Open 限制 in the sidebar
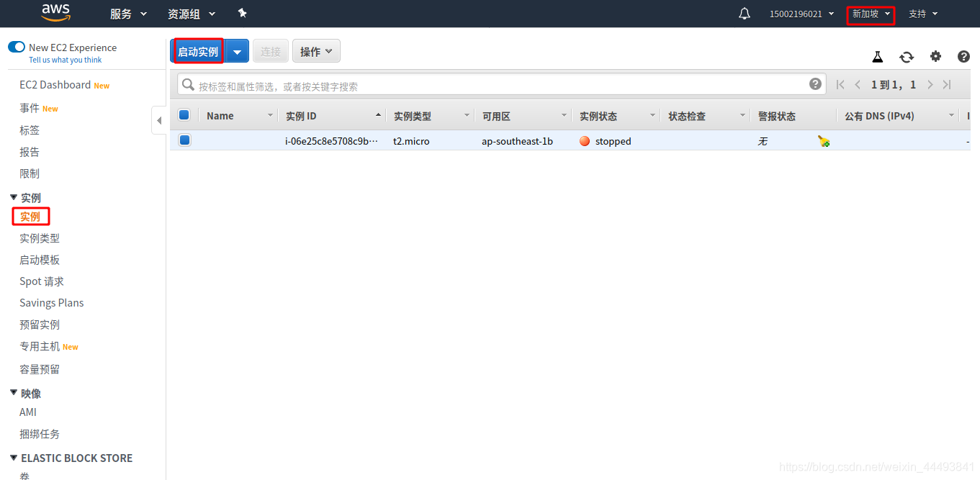Viewport: 980px width, 480px height. pos(30,173)
